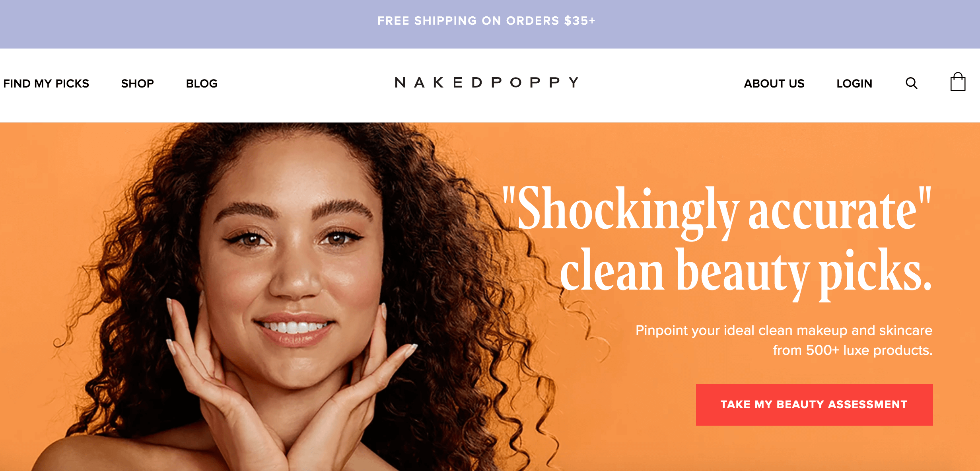Click the "Shockingly accurate" headline line
Viewport: 980px width, 471px height.
tap(717, 211)
